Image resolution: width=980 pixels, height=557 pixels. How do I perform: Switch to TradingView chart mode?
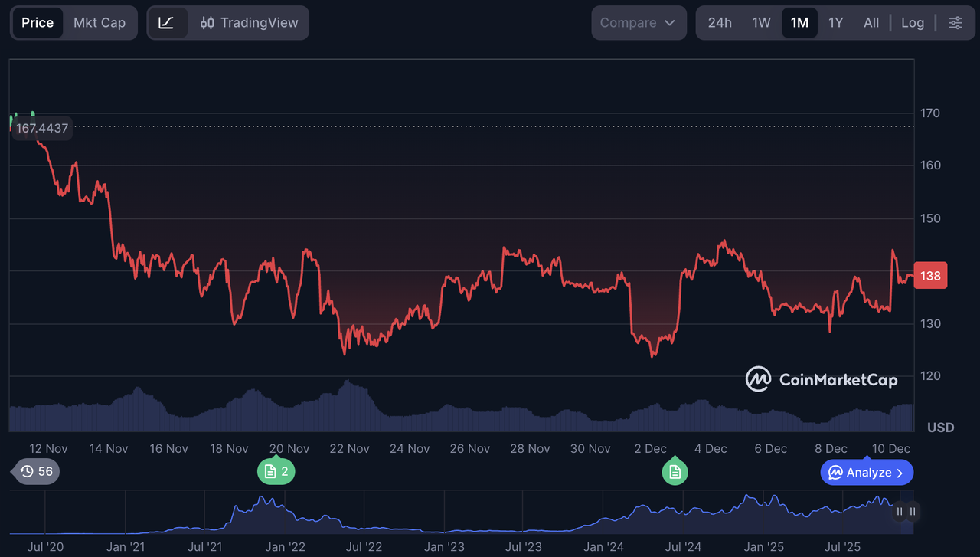250,23
